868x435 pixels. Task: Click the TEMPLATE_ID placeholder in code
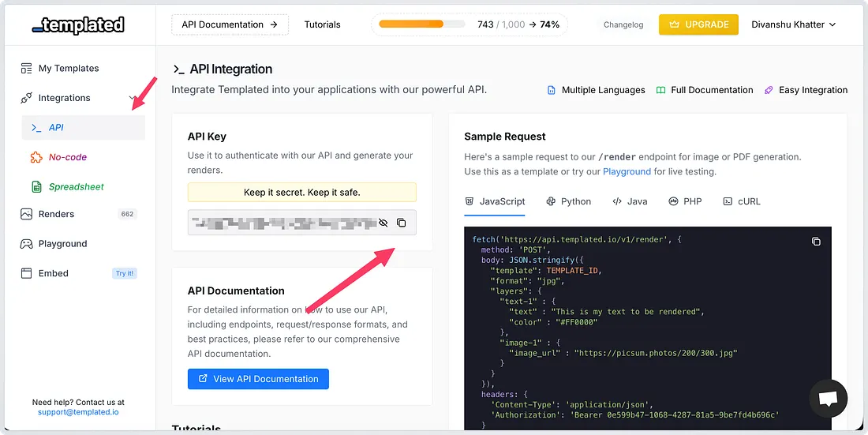click(573, 271)
